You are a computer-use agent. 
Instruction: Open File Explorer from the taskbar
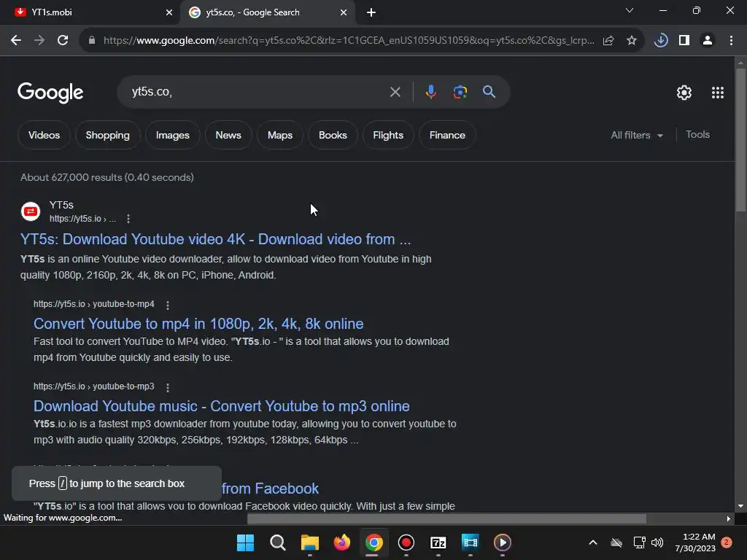click(x=309, y=542)
